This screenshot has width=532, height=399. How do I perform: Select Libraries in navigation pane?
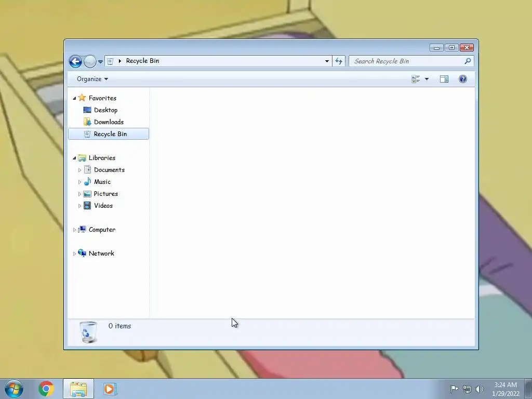point(102,158)
